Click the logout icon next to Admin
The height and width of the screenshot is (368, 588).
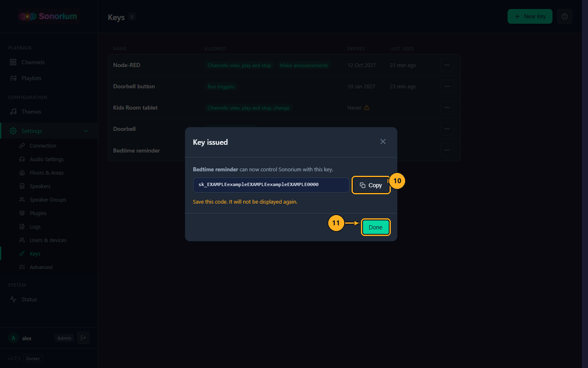[x=83, y=338]
